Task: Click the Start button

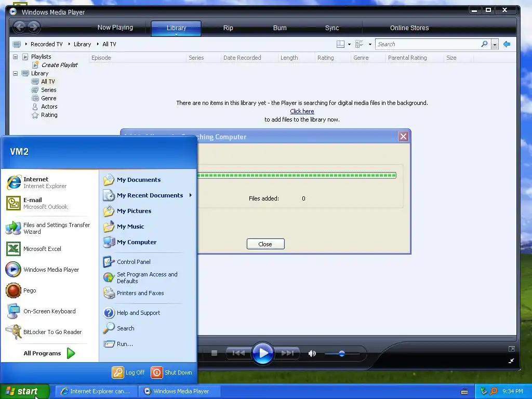Action: click(24, 391)
